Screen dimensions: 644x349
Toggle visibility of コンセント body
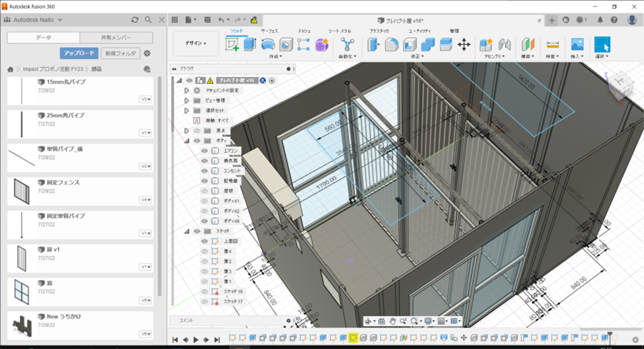(205, 170)
